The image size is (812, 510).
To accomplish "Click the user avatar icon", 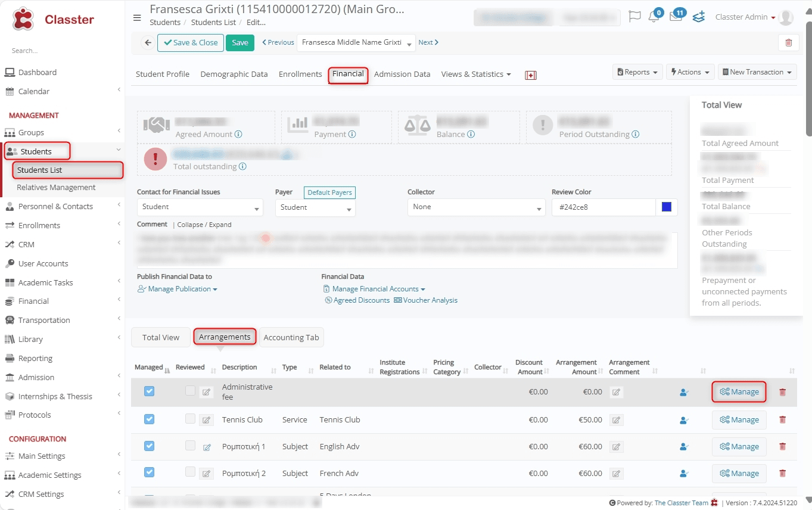I will [x=786, y=18].
